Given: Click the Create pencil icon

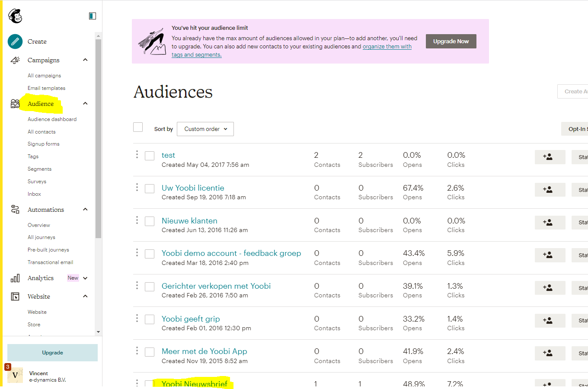Looking at the screenshot, I should [x=15, y=41].
